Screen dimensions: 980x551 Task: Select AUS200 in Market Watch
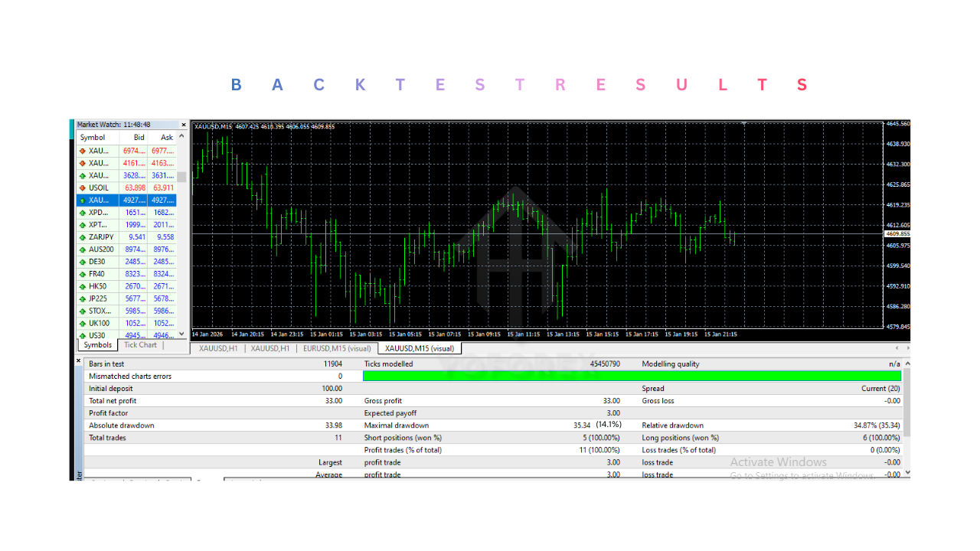pyautogui.click(x=100, y=249)
